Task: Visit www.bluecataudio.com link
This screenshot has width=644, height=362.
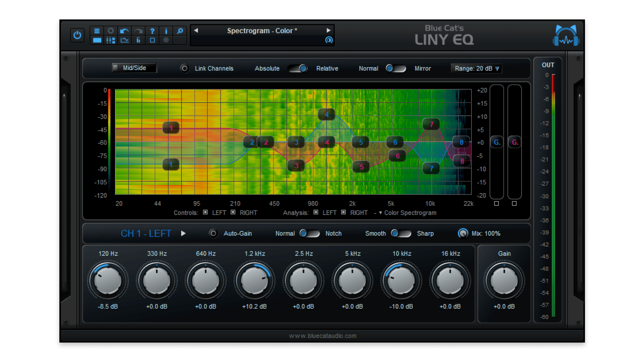Action: [x=323, y=336]
